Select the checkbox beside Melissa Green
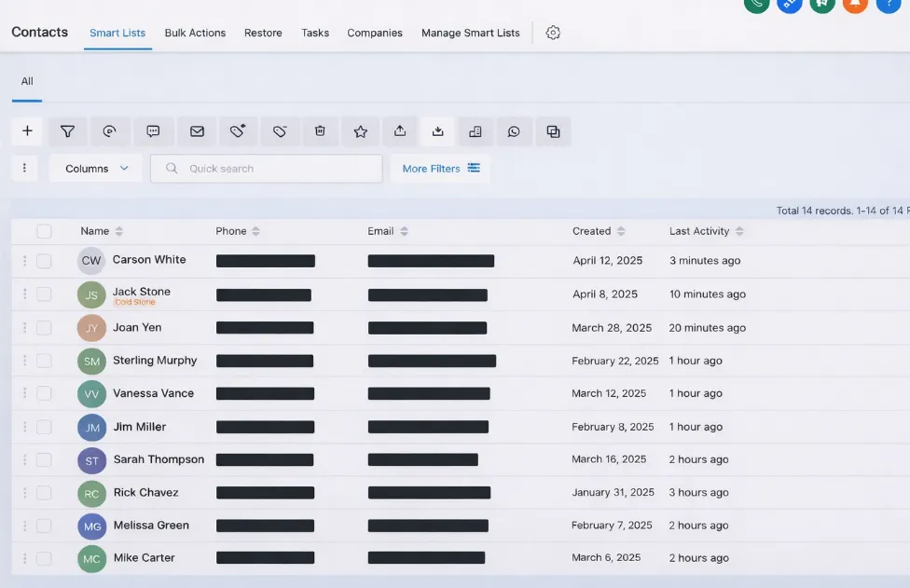 44,526
